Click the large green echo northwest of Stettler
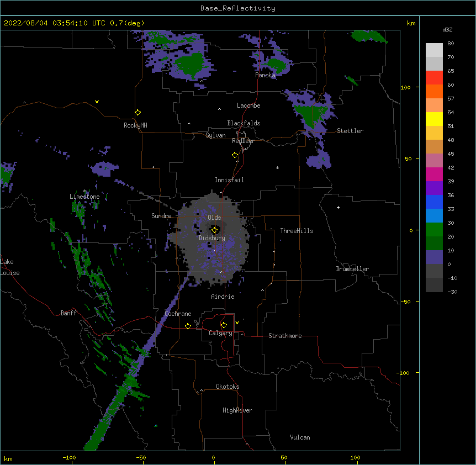476x465 pixels. (311, 115)
